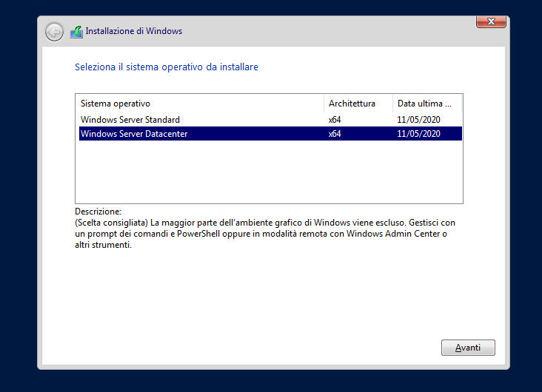Click the round back arrow button
542x392 pixels.
pos(54,32)
